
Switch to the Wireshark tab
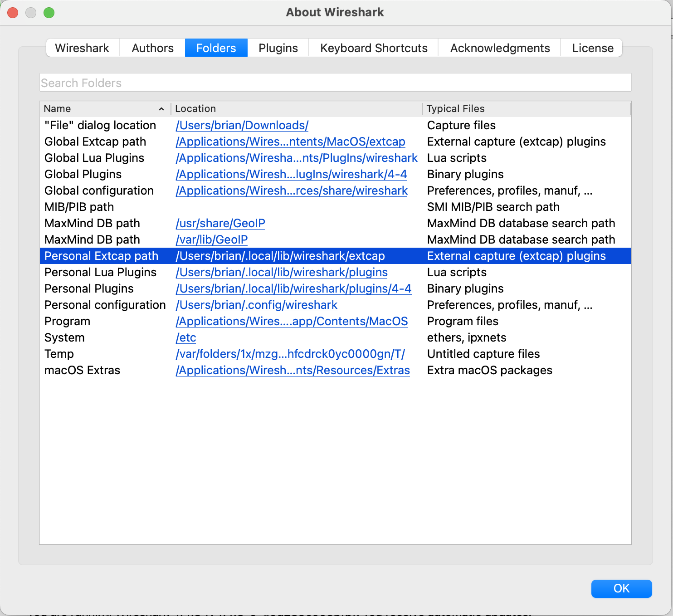click(x=83, y=48)
